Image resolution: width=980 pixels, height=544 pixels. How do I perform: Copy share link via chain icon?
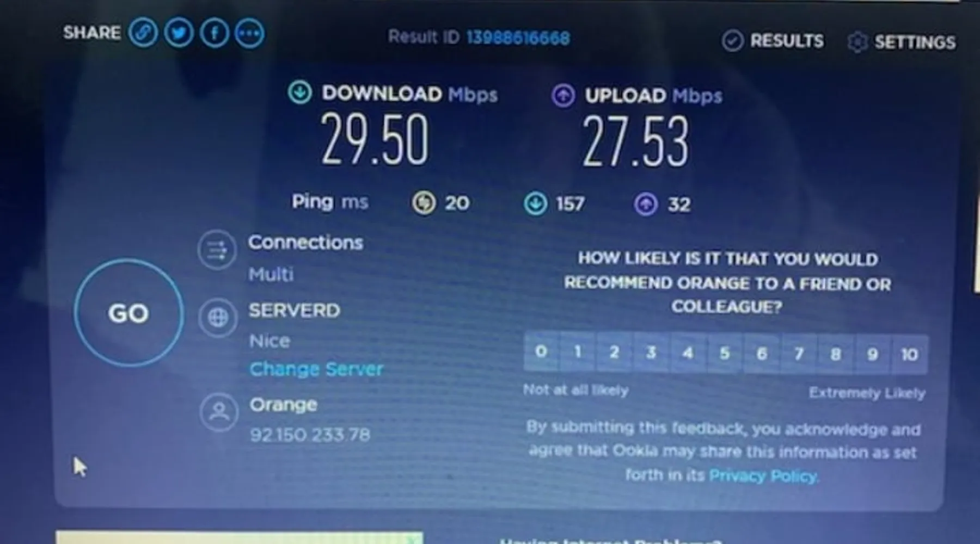(143, 33)
